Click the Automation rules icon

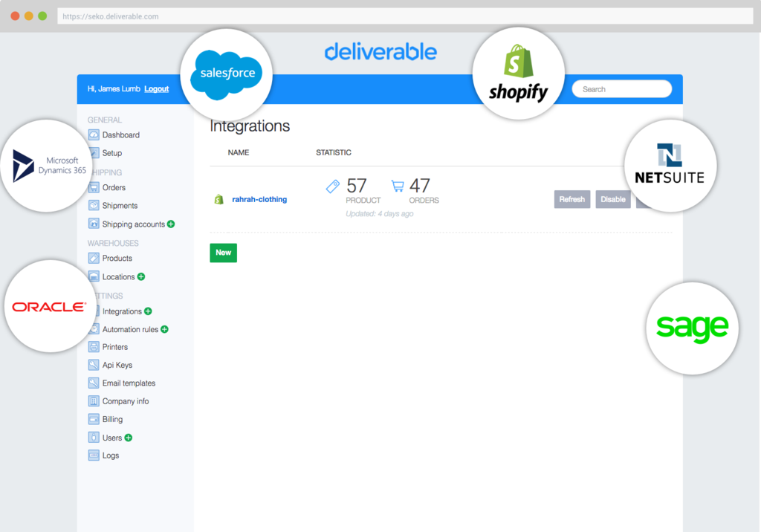(x=94, y=328)
